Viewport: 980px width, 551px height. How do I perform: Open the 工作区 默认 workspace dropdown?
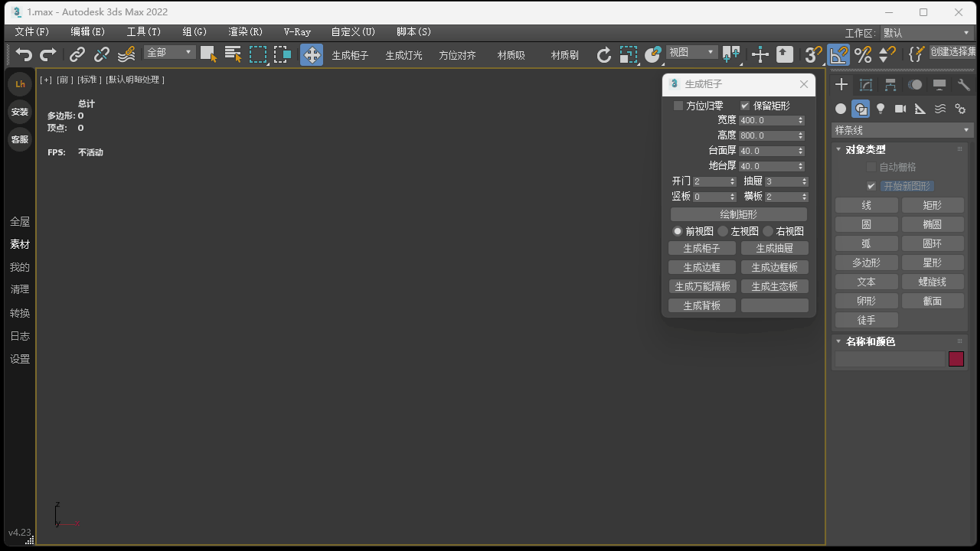926,33
